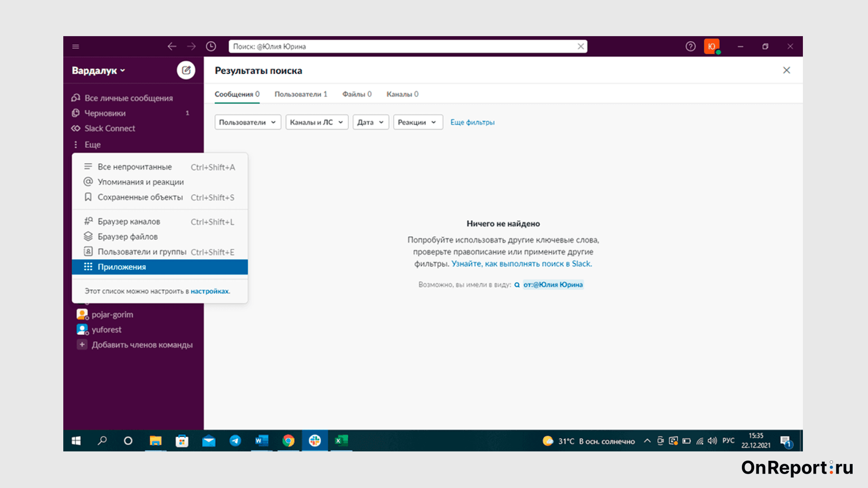
Task: Click suggested search от:@Юлия Юрина
Action: coord(553,285)
